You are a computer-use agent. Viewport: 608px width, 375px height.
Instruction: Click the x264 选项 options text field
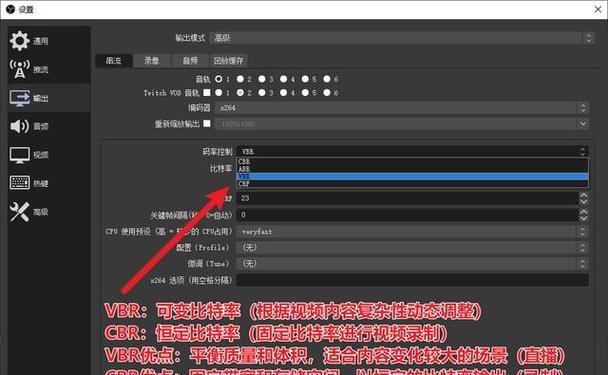413,280
